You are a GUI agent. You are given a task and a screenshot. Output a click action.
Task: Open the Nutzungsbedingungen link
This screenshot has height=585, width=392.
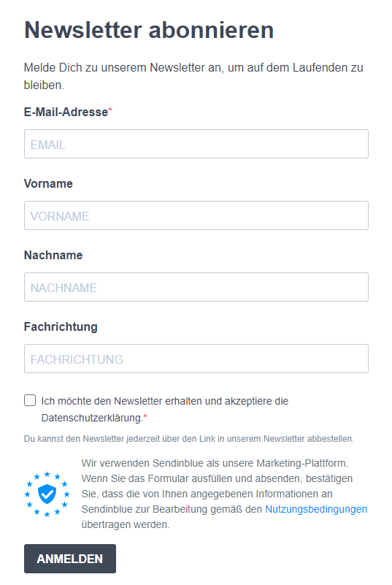click(x=316, y=509)
